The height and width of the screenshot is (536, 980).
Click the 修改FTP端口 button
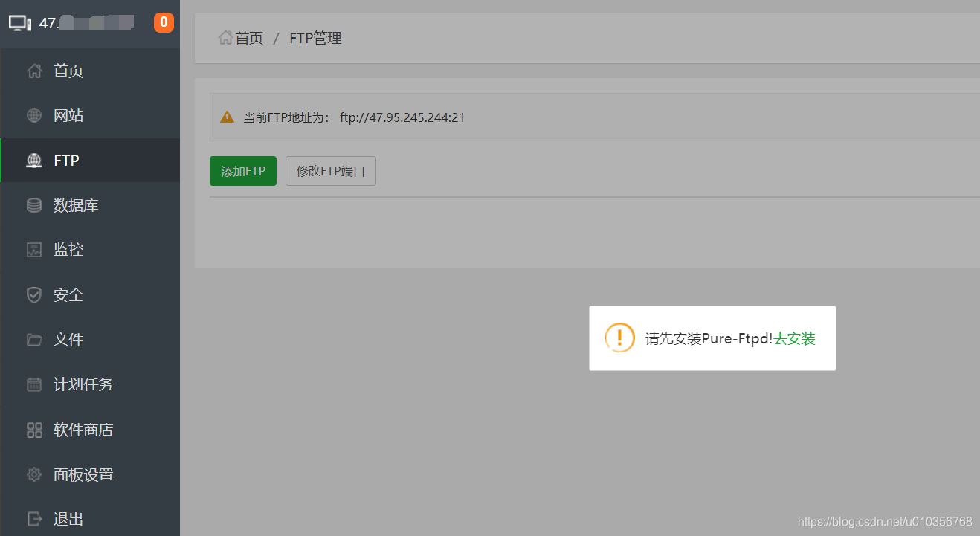331,171
